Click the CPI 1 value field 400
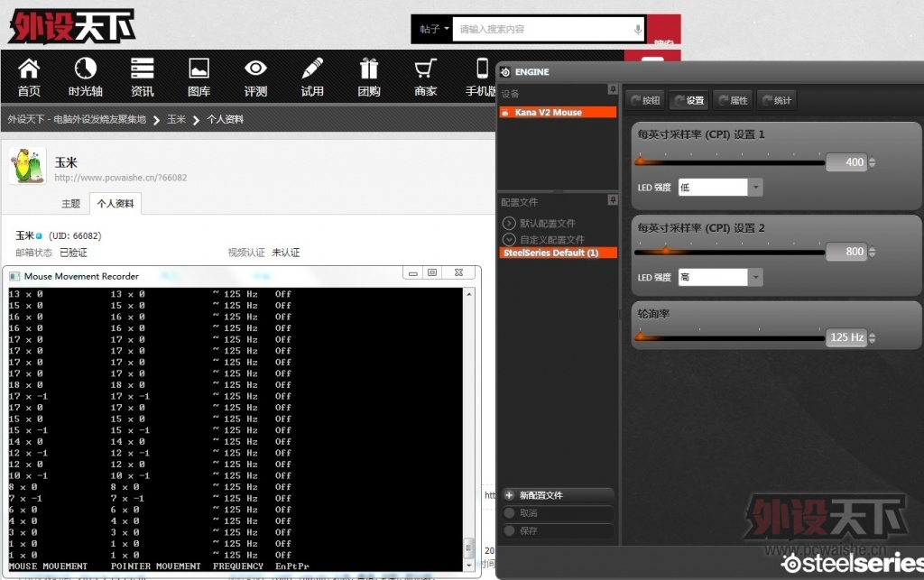 tap(846, 162)
